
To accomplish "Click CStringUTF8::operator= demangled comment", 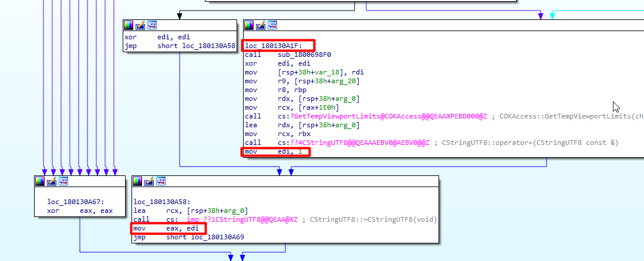I will click(x=530, y=143).
